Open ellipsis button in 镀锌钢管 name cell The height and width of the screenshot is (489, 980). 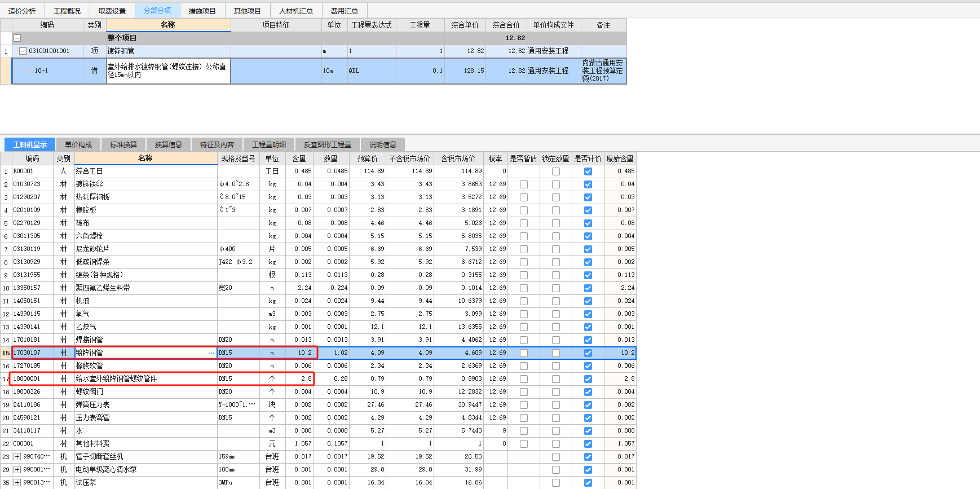tap(211, 353)
